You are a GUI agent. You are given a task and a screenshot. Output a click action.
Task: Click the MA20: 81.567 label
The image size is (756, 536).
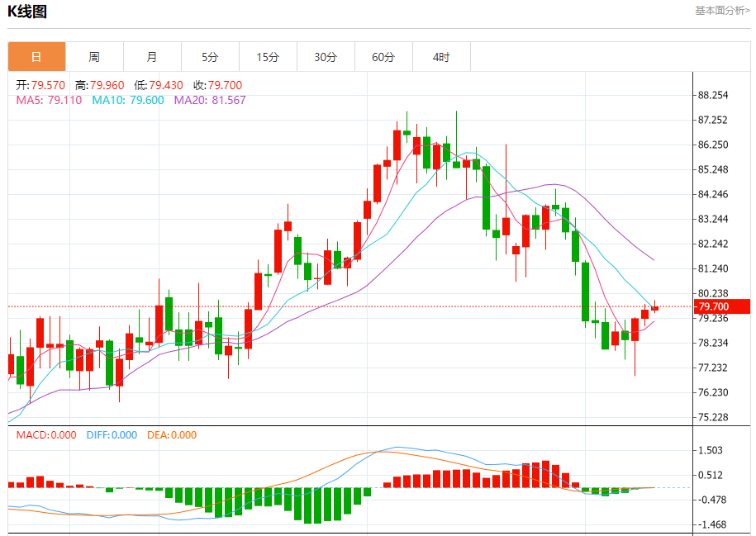point(210,100)
